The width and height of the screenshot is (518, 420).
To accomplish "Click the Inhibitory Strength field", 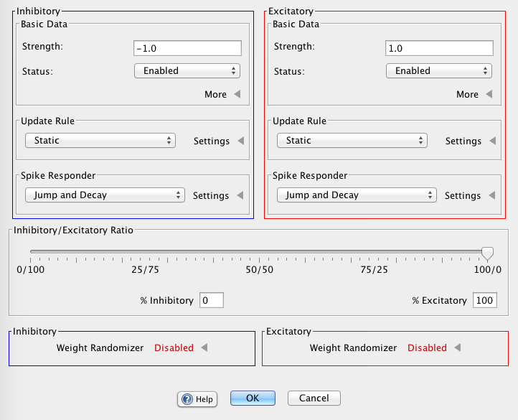I will coord(188,48).
